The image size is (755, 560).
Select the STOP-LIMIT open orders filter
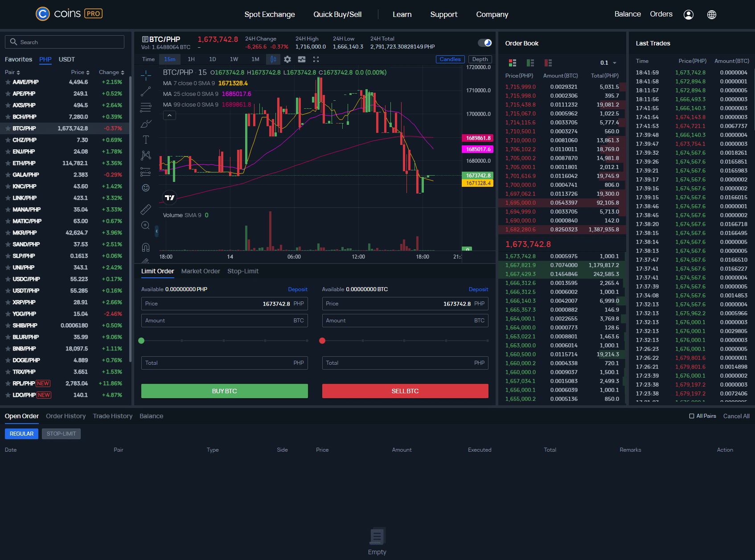(61, 434)
